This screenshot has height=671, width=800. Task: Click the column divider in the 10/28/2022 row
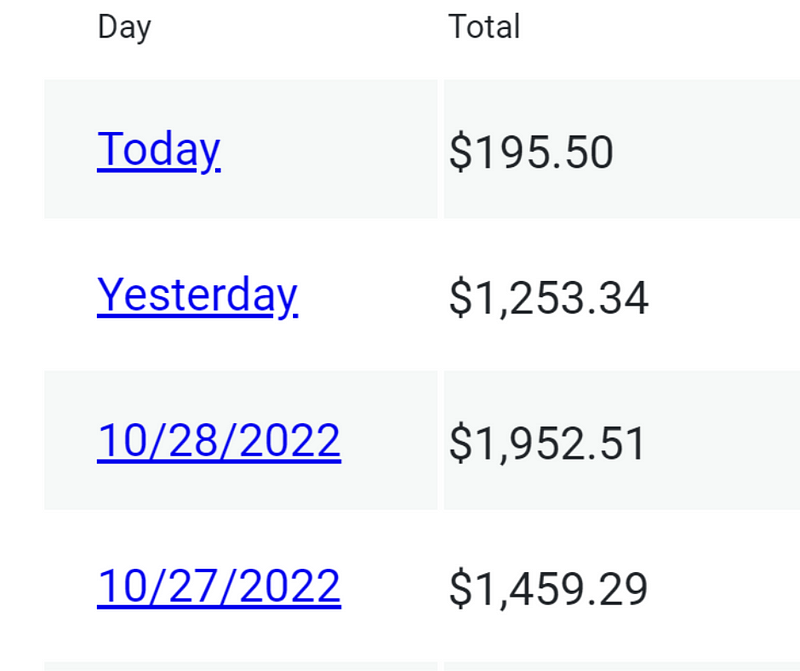[x=441, y=440]
